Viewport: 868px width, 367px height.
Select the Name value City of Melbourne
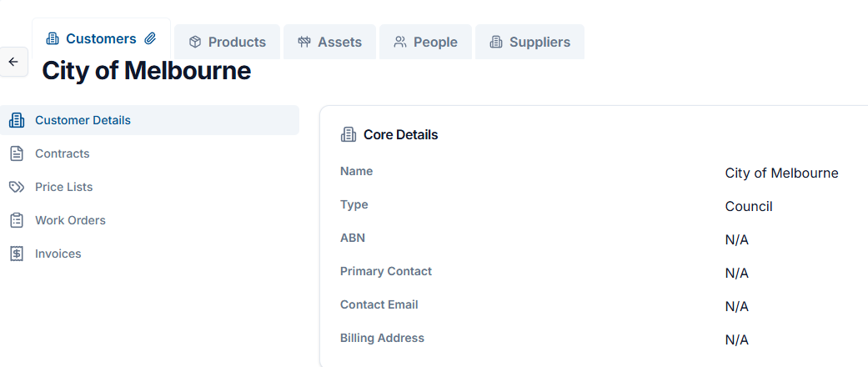781,173
